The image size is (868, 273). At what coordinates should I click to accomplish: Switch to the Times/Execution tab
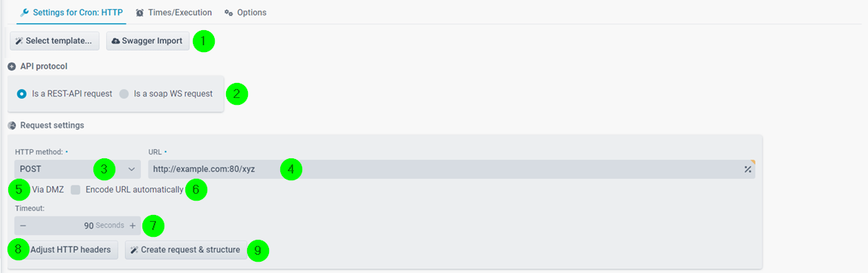pyautogui.click(x=174, y=12)
